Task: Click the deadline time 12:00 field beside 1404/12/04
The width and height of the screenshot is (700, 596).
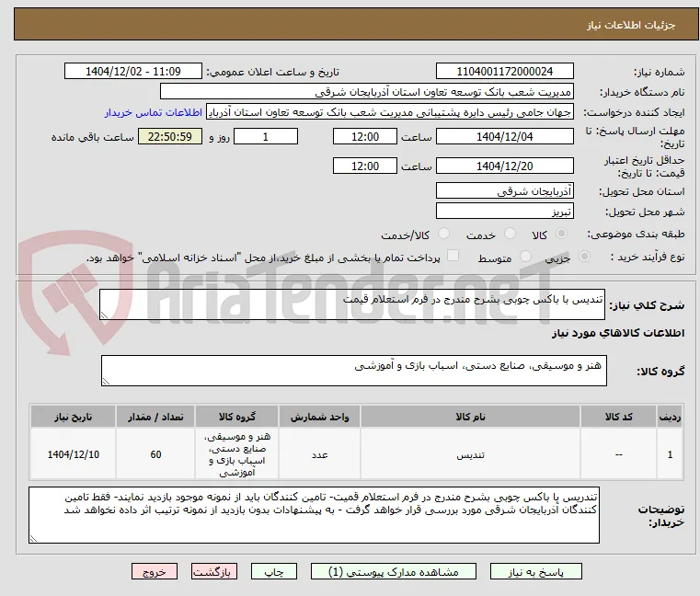Action: (x=365, y=136)
